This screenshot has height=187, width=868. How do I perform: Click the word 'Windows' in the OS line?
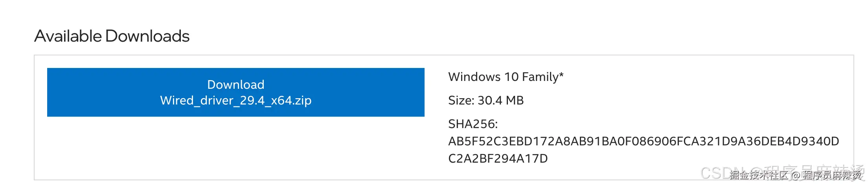[474, 77]
